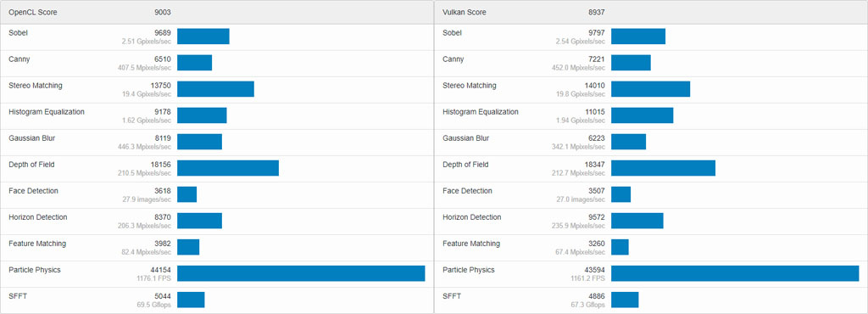Screen dimensions: 868x314
Task: Select Vulkan Canny result bar
Action: point(631,63)
